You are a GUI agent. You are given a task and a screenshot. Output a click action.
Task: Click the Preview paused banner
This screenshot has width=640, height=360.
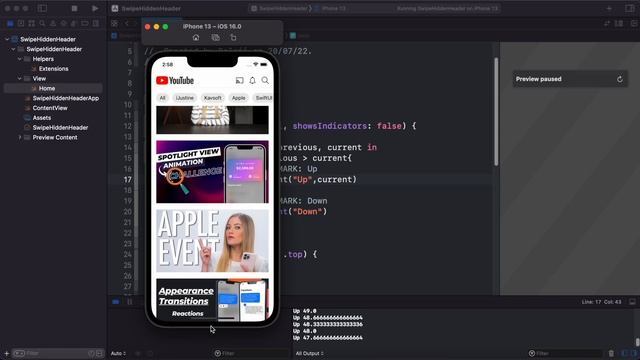coord(570,79)
